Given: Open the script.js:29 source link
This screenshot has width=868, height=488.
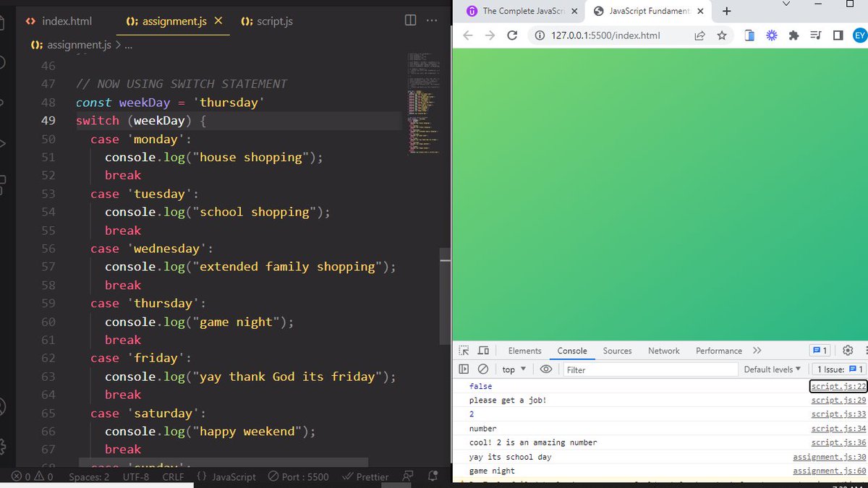Looking at the screenshot, I should [838, 400].
